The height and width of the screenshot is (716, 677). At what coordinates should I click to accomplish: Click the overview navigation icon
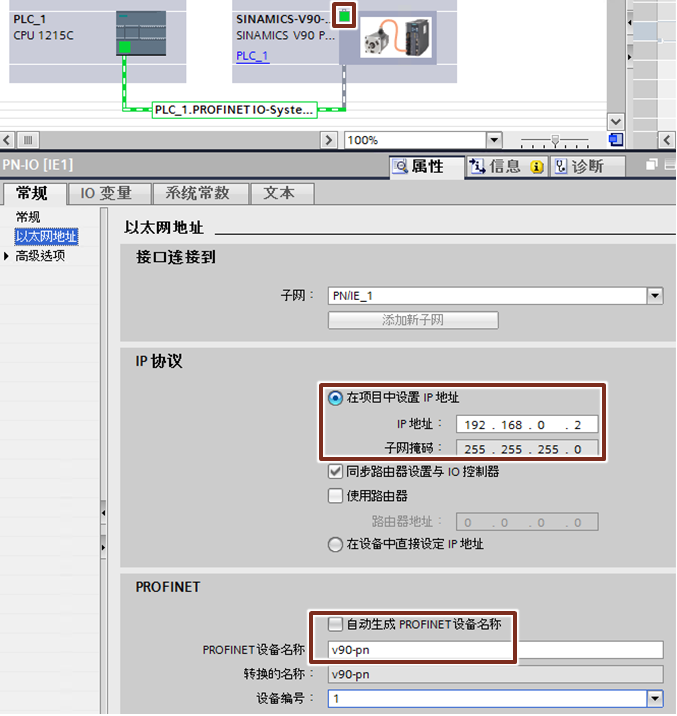click(616, 139)
